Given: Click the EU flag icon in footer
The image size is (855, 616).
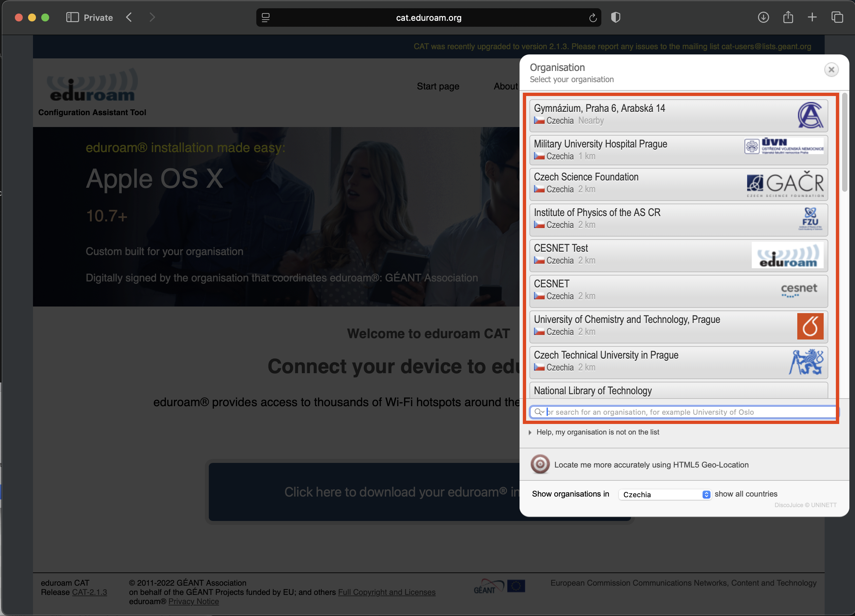Looking at the screenshot, I should pyautogui.click(x=516, y=586).
